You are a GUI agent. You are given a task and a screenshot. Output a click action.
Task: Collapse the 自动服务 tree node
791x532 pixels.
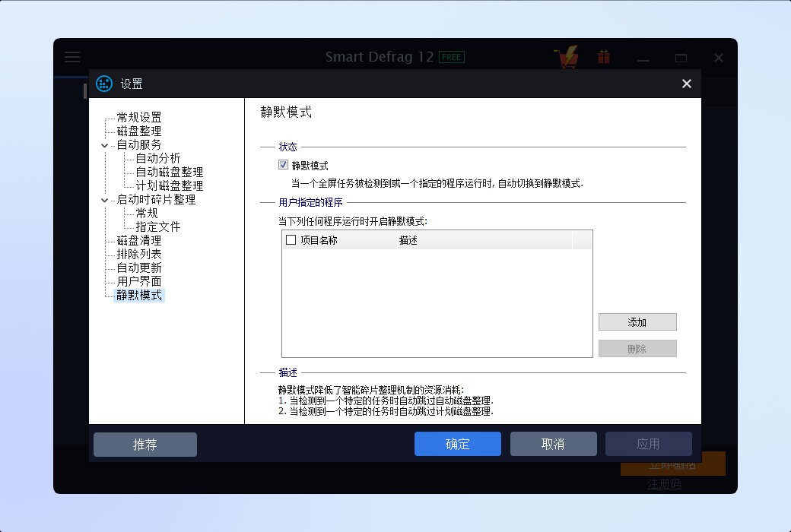point(104,145)
